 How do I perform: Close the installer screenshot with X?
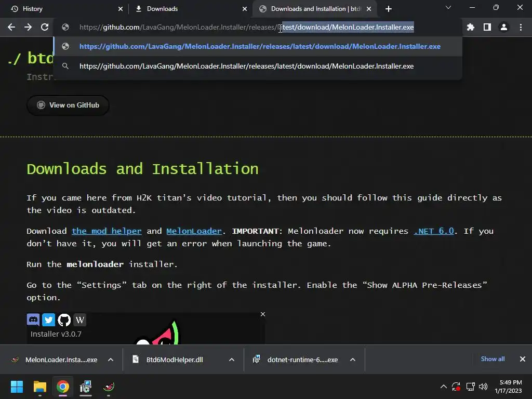(x=262, y=314)
